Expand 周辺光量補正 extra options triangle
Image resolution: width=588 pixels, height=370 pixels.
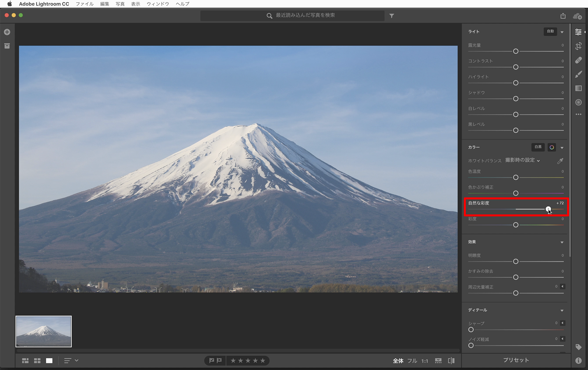tap(563, 287)
